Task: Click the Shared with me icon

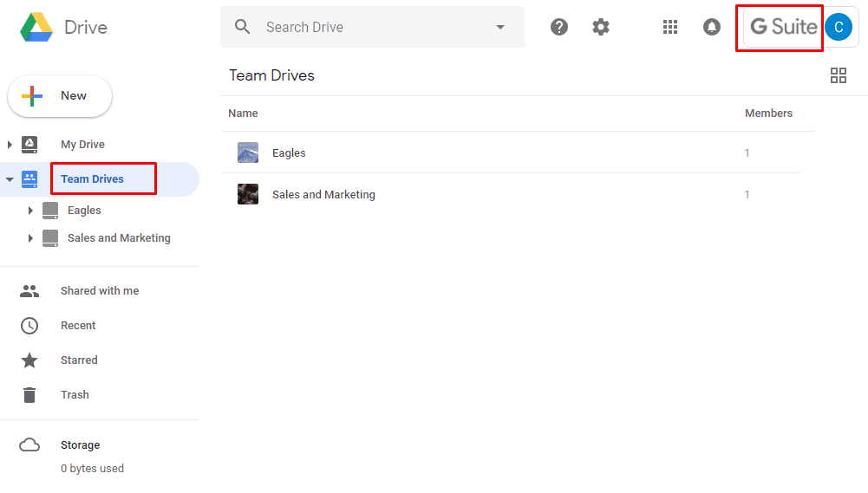Action: click(x=29, y=291)
